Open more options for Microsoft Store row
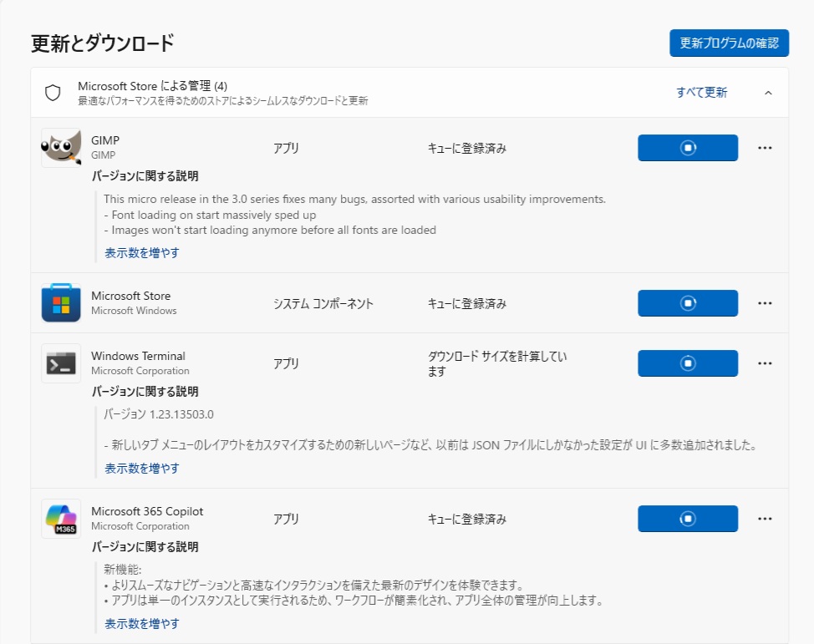The height and width of the screenshot is (644, 814). [x=765, y=303]
